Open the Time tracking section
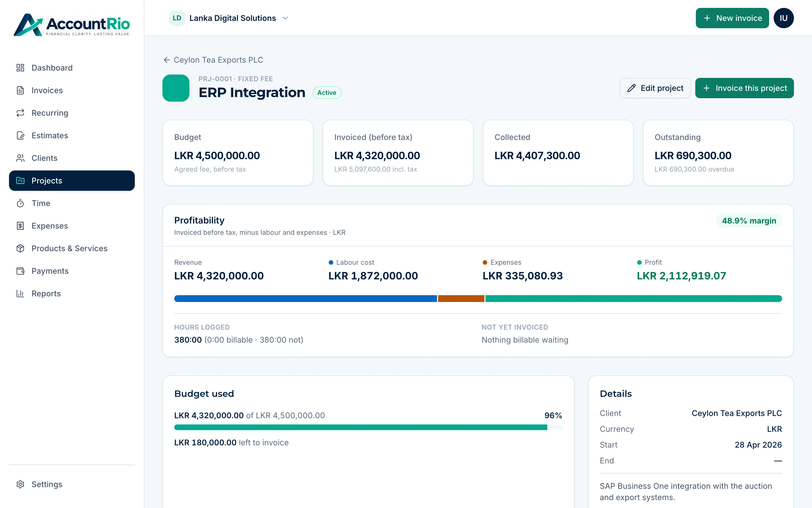The width and height of the screenshot is (812, 508). (x=72, y=203)
